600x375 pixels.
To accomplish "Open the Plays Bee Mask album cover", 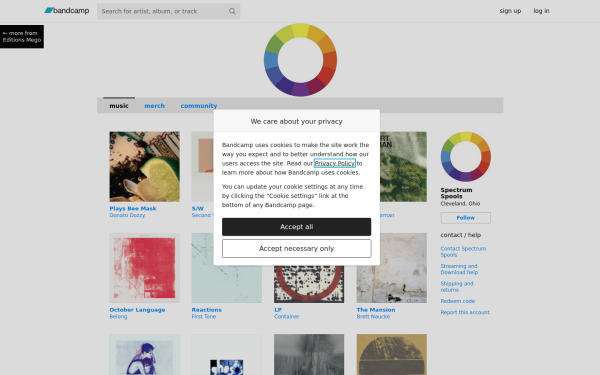I will [x=145, y=167].
